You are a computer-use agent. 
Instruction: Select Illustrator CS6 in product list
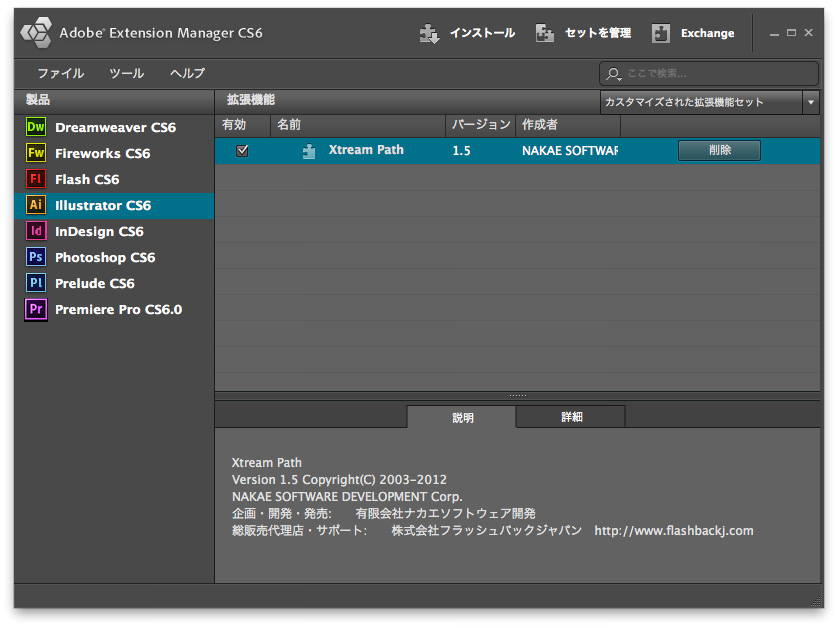tap(114, 205)
